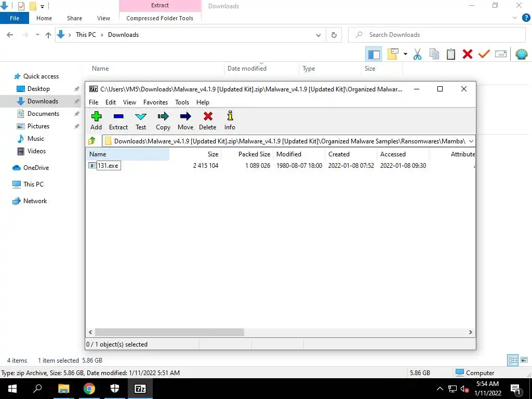The width and height of the screenshot is (532, 399).
Task: Click the Search Downloads field
Action: 436,35
